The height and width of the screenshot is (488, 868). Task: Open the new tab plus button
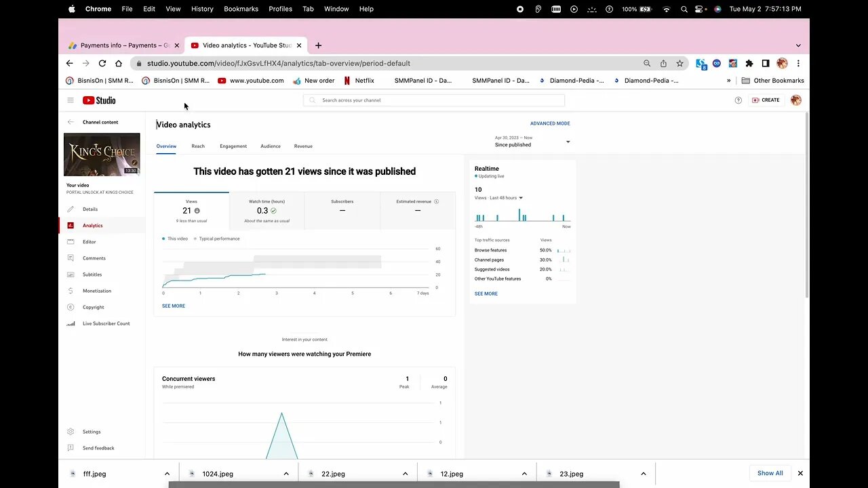click(318, 45)
